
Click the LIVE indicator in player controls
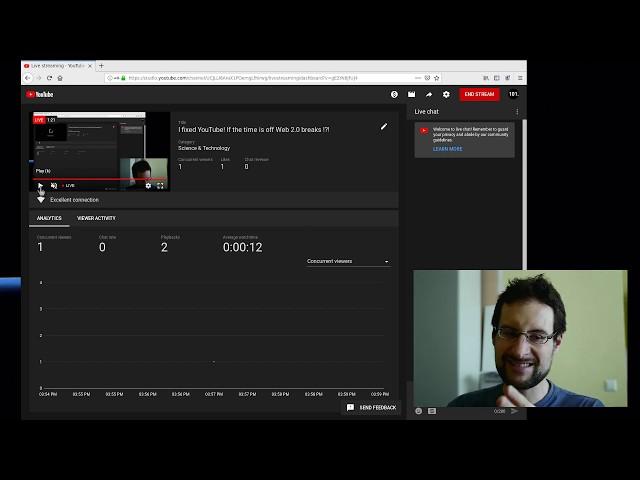[68, 186]
